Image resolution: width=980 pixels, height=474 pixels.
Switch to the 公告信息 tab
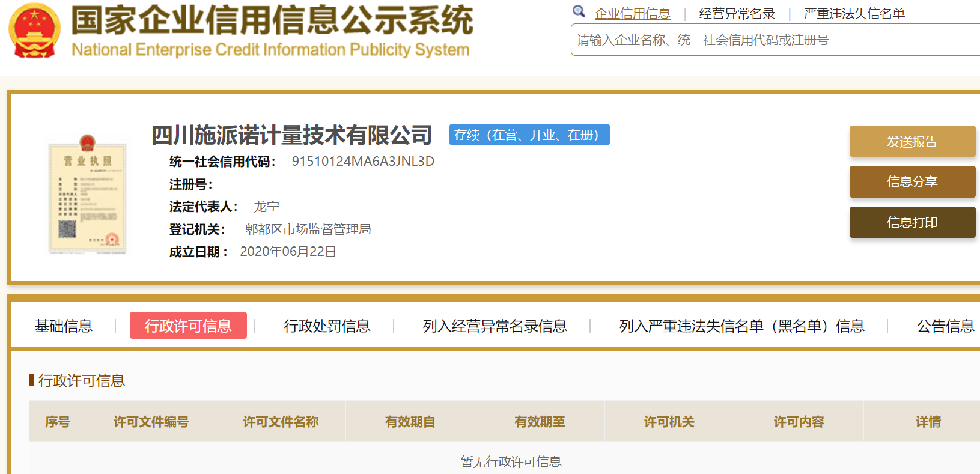[x=945, y=326]
